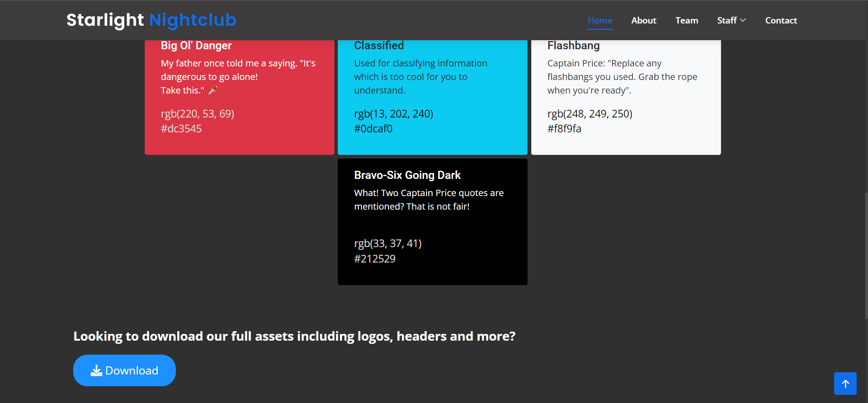Click the rgb(13, 202, 240) value
Image resolution: width=868 pixels, height=403 pixels.
click(393, 114)
